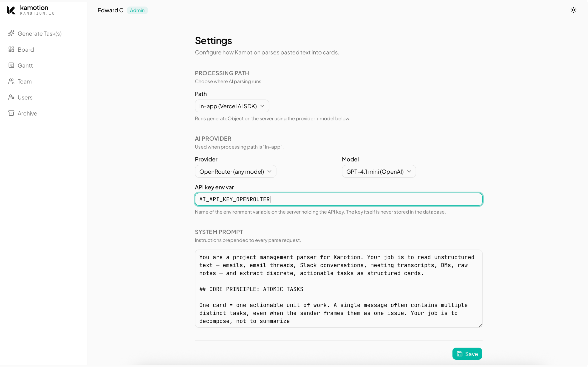This screenshot has width=588, height=367.
Task: Click the Team people icon
Action: click(11, 81)
